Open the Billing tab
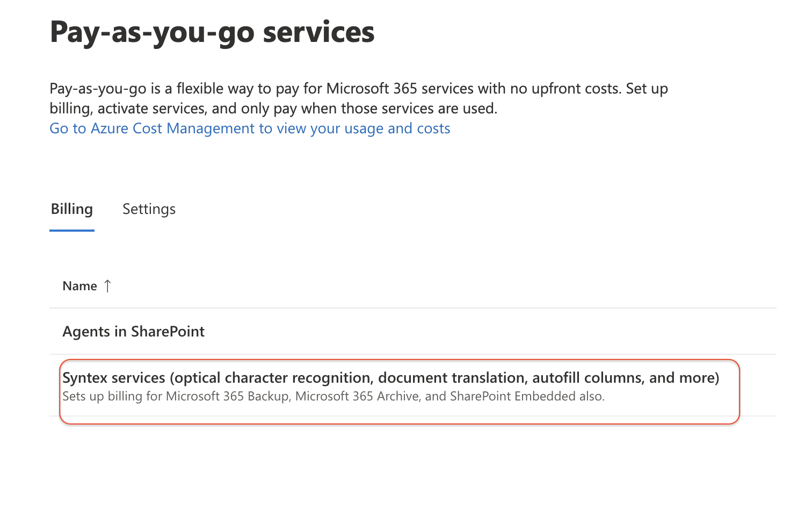Screen dimensions: 812x530 (72, 209)
